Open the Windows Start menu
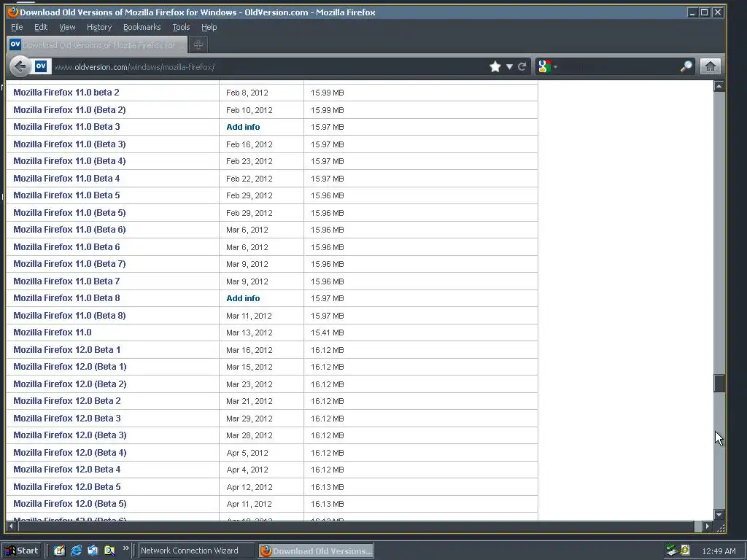The height and width of the screenshot is (560, 747). point(22,551)
